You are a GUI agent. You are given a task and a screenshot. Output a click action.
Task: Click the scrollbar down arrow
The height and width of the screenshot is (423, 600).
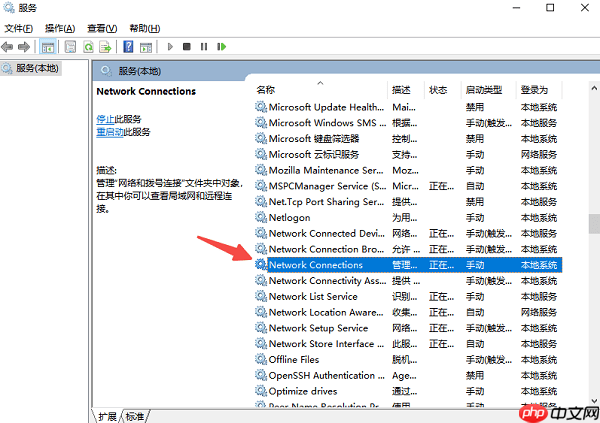coord(594,401)
